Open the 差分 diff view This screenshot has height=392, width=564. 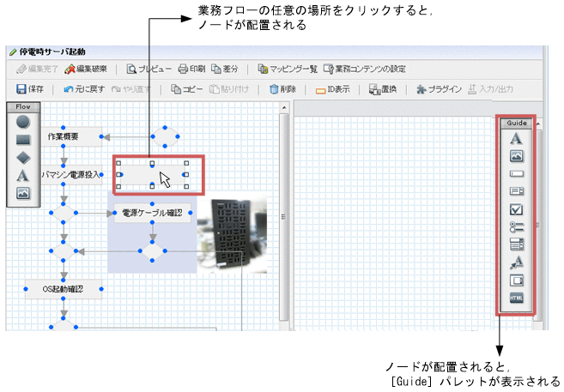225,69
